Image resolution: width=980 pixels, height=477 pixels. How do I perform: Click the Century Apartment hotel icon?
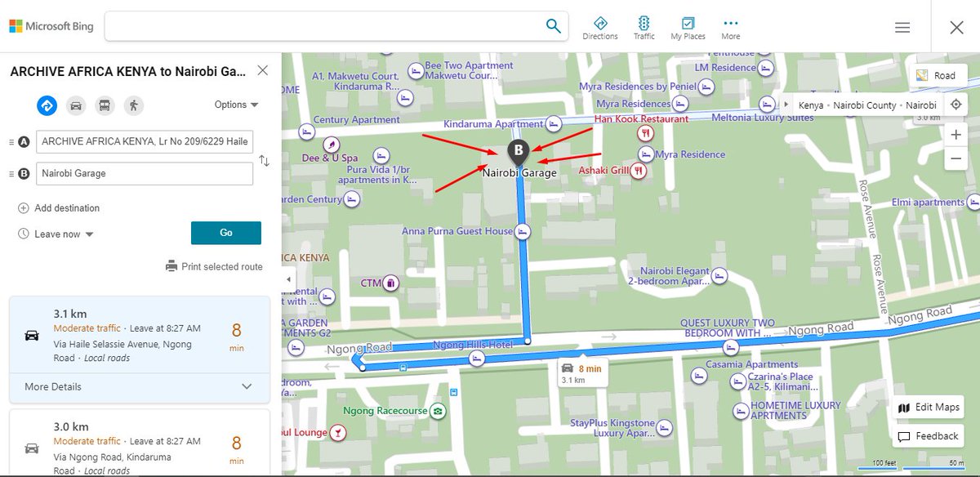tap(307, 132)
